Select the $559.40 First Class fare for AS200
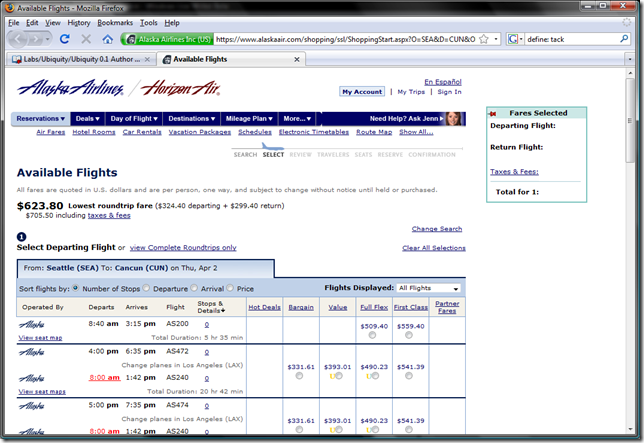The width and height of the screenshot is (644, 443). [x=409, y=335]
